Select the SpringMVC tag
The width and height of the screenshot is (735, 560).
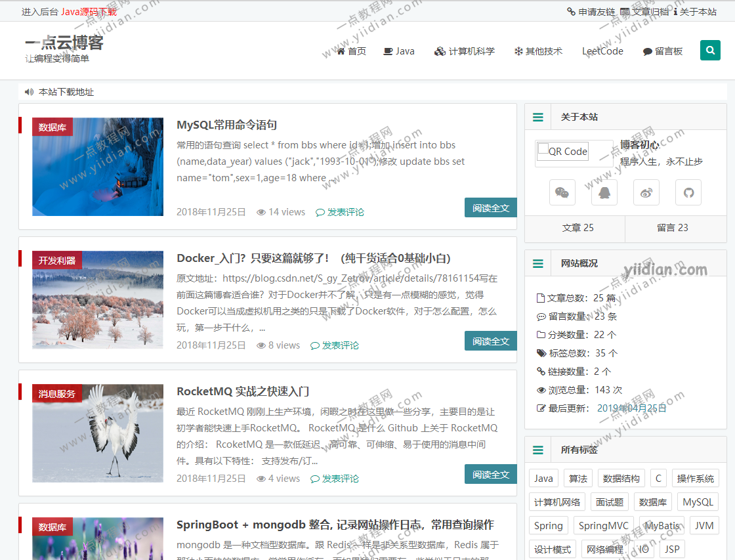tap(604, 526)
